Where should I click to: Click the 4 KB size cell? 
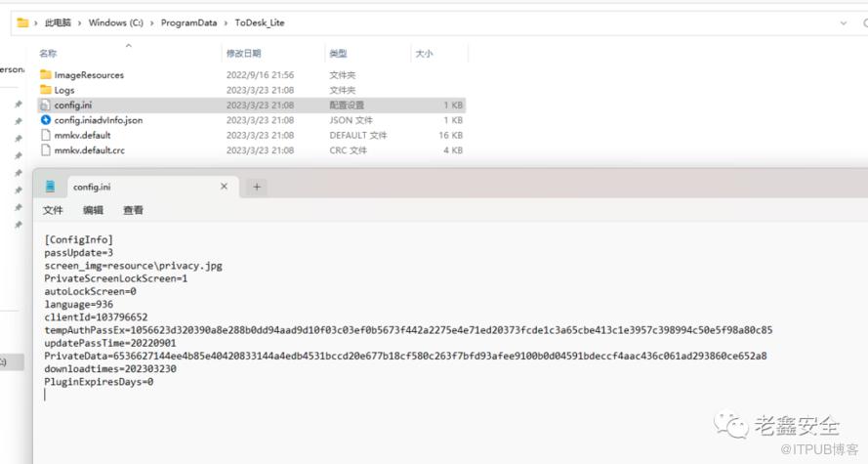[453, 149]
